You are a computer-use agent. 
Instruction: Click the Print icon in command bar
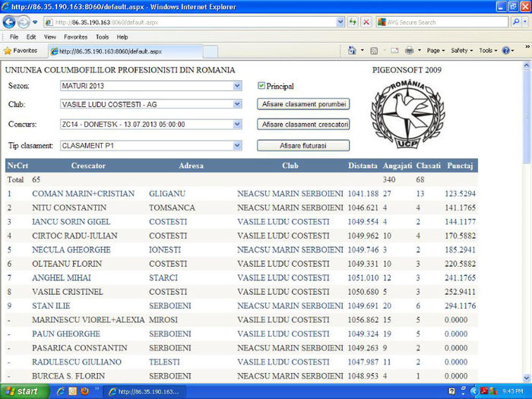point(409,51)
